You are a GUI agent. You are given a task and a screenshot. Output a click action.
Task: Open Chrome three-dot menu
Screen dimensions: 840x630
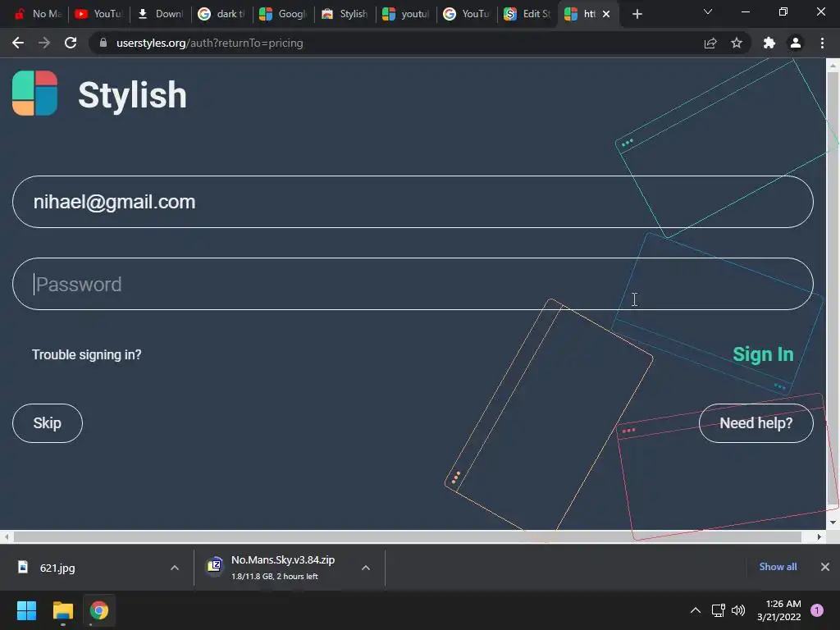822,43
